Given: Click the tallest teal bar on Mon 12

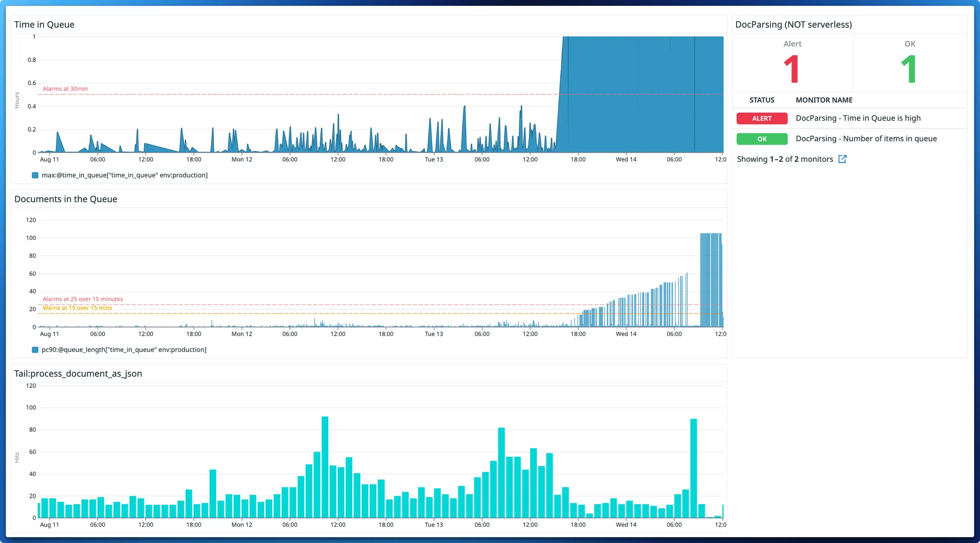Looking at the screenshot, I should 325,467.
